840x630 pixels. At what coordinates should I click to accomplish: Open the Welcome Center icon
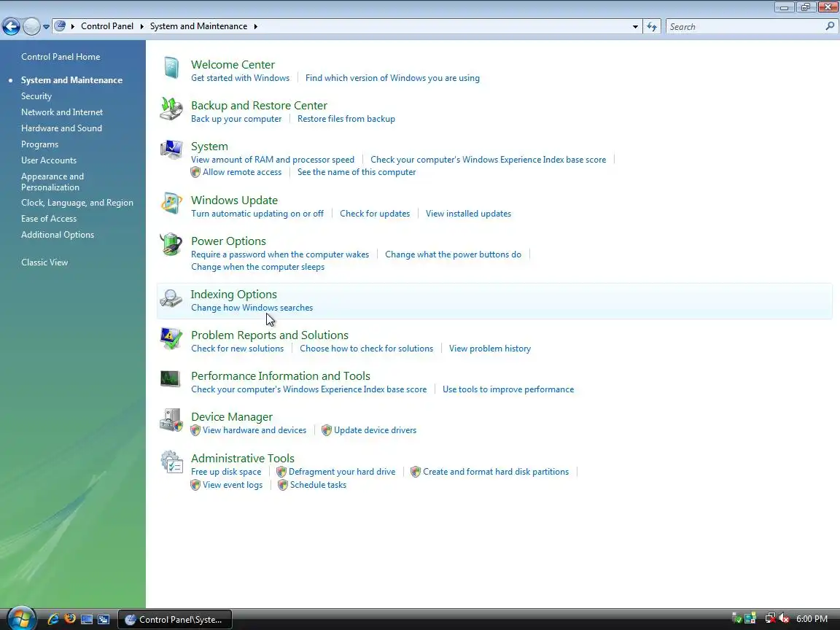point(171,68)
